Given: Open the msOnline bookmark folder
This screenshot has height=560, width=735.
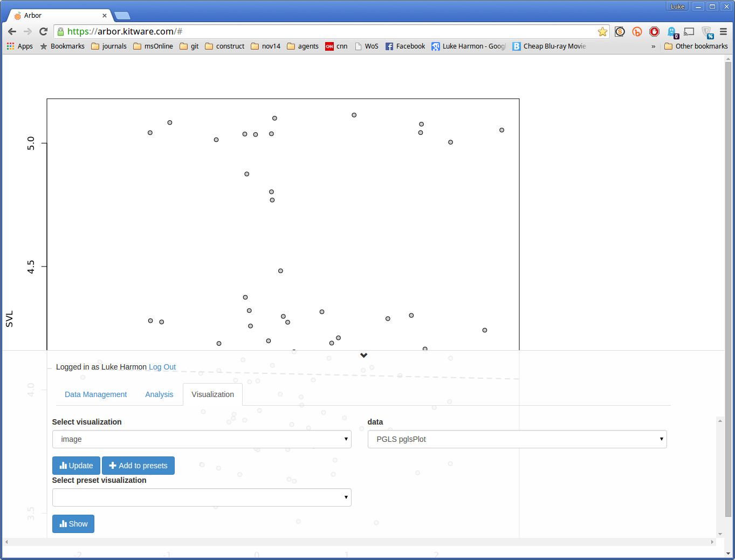Looking at the screenshot, I should tap(153, 46).
